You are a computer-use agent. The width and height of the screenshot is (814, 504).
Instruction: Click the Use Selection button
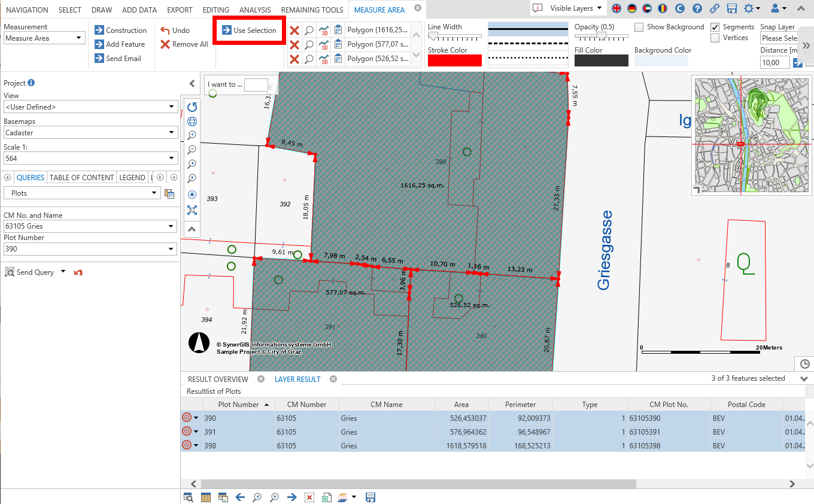(249, 30)
